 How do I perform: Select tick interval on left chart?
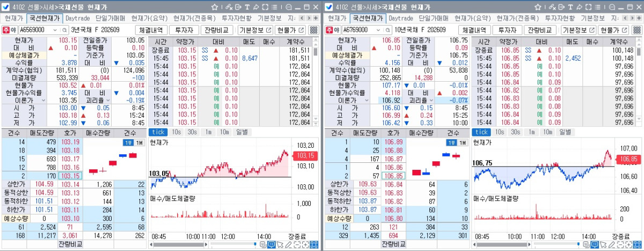pos(157,132)
